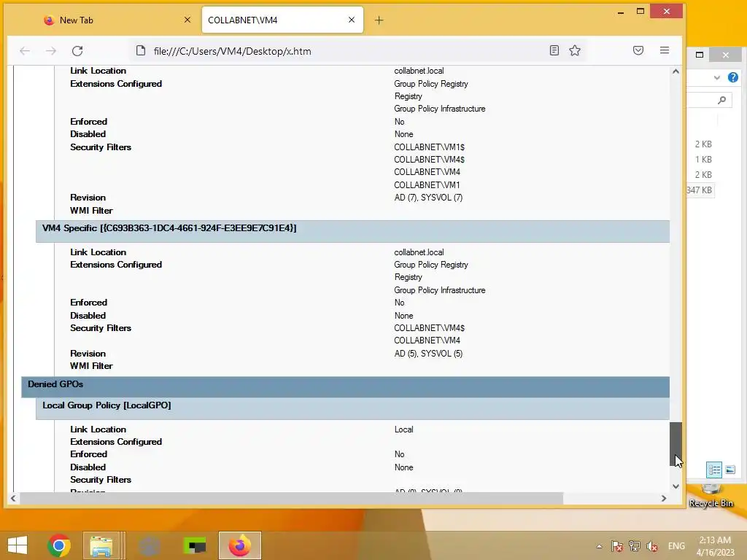The width and height of the screenshot is (747, 560).
Task: Click the GUID text in VM4 Specific header
Action: coord(198,228)
